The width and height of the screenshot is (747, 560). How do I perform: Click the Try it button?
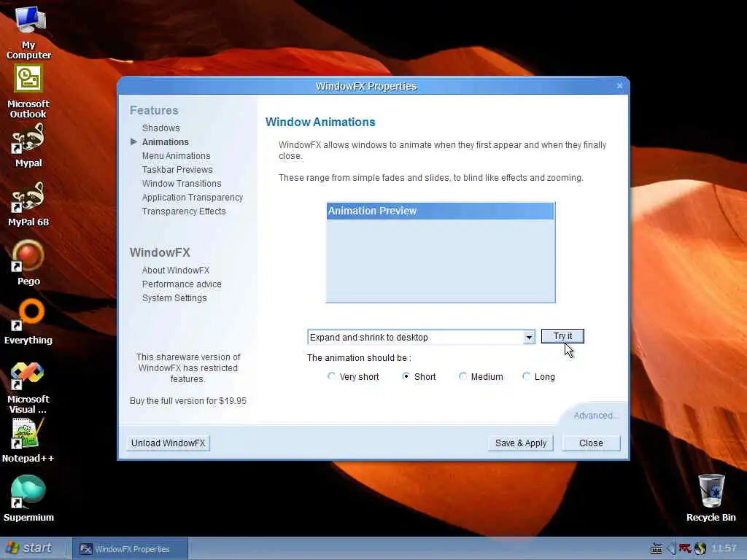coord(562,335)
